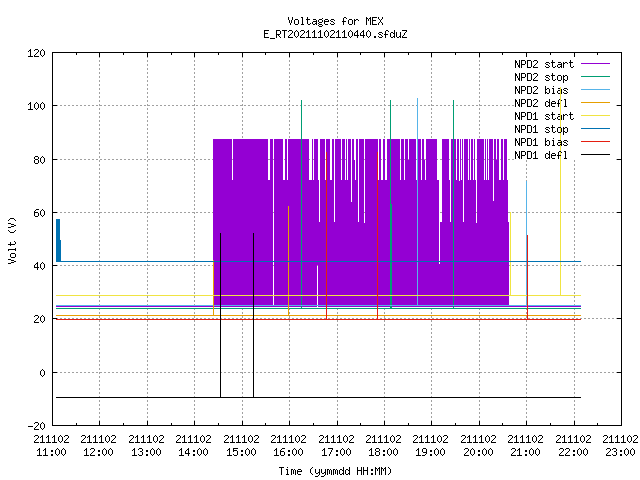This screenshot has width=640, height=480.
Task: Click the x-axis tick label 211102 22:00
Action: 573,446
